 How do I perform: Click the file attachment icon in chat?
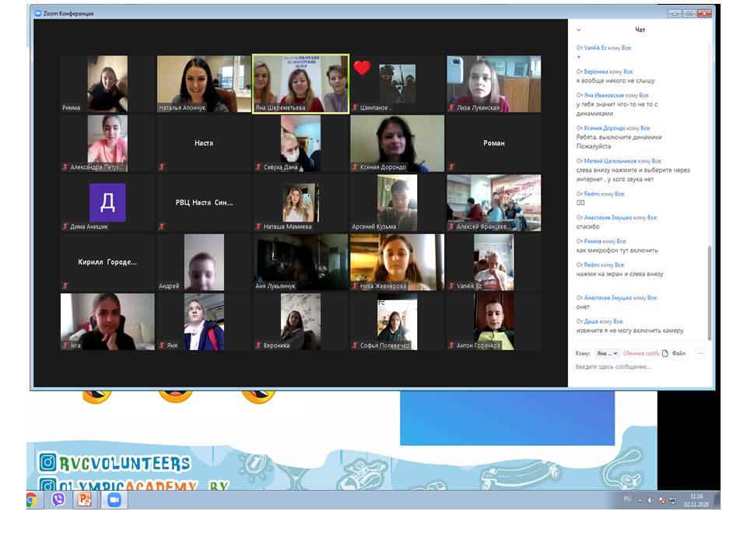pos(665,353)
